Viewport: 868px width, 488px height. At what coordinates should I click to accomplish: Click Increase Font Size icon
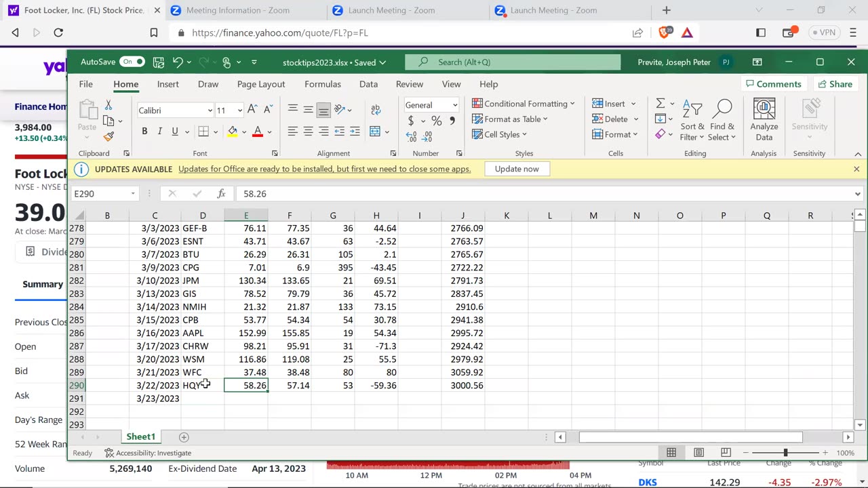click(252, 109)
